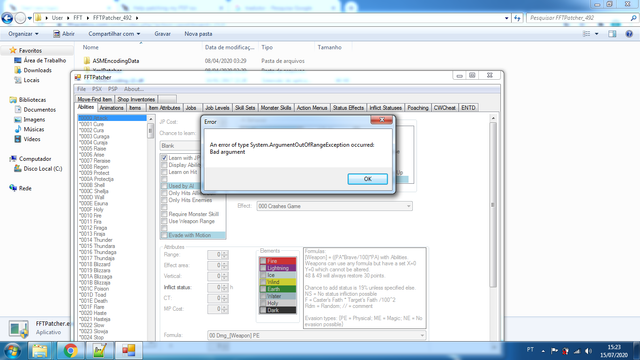Open the Abilities tab
Image resolution: width=640 pixels, height=360 pixels.
click(x=86, y=107)
